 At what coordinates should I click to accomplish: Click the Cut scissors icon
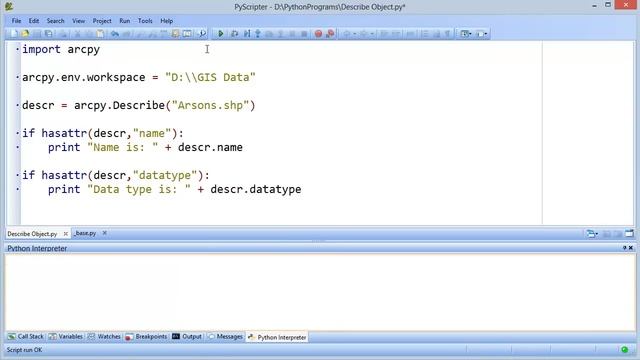(77, 34)
